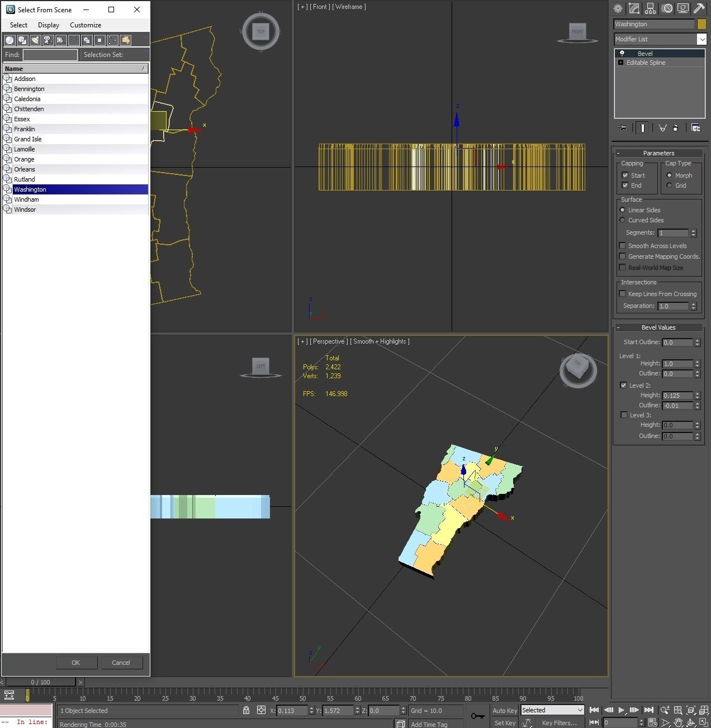Viewport: 711px width, 728px height.
Task: Click the Zoom viewport navigation icon
Action: click(665, 711)
